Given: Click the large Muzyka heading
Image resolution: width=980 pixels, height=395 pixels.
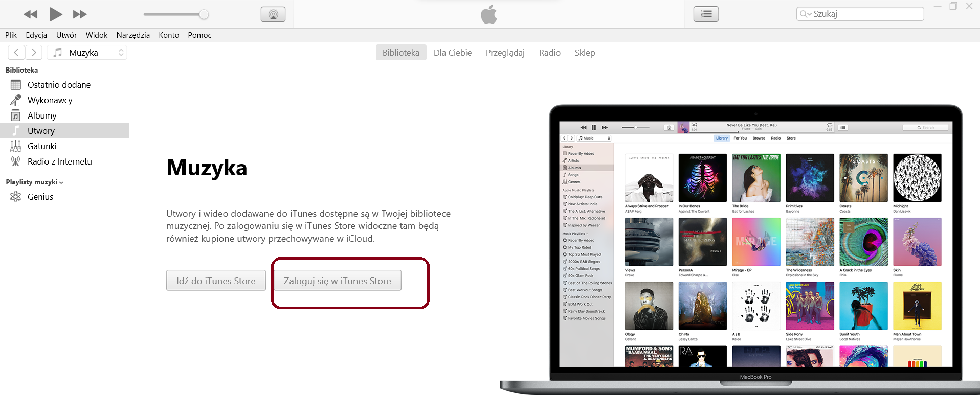Looking at the screenshot, I should pos(207,168).
